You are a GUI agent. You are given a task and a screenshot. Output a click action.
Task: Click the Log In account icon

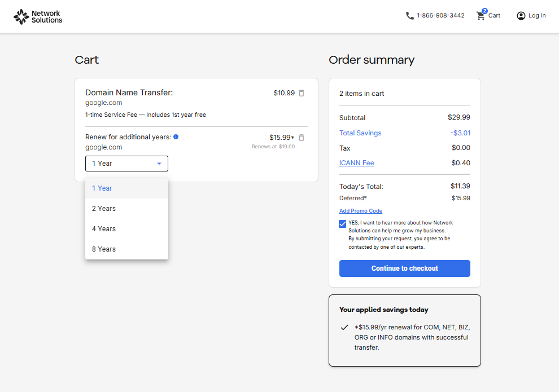521,15
